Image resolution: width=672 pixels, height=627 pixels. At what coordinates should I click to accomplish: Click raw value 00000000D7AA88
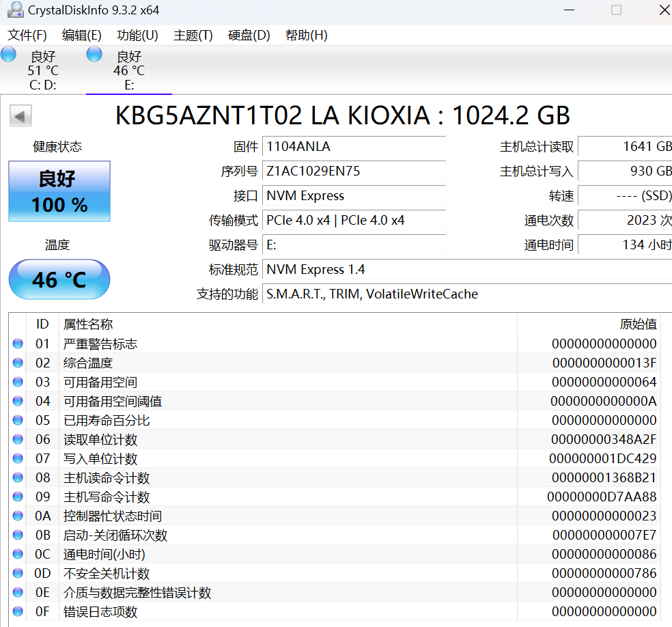tap(602, 497)
